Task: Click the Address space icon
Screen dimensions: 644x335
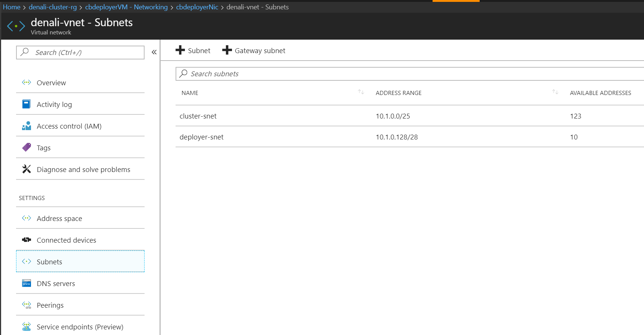Action: point(27,218)
